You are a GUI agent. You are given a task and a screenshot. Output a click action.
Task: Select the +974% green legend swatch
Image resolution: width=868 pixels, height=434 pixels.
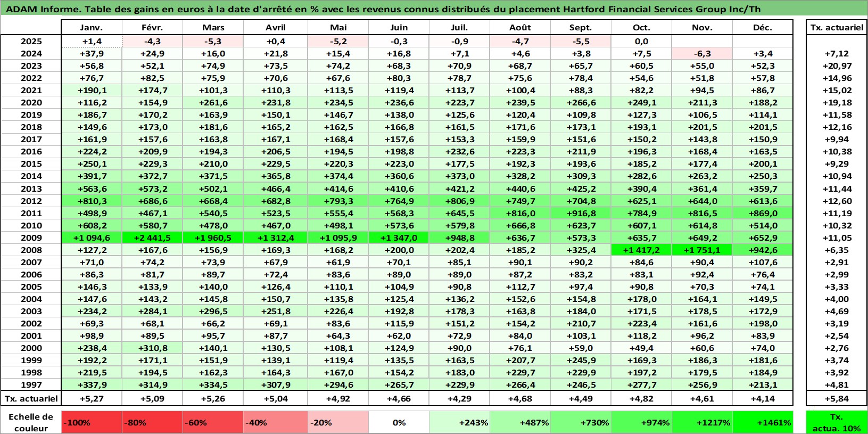[x=641, y=422]
